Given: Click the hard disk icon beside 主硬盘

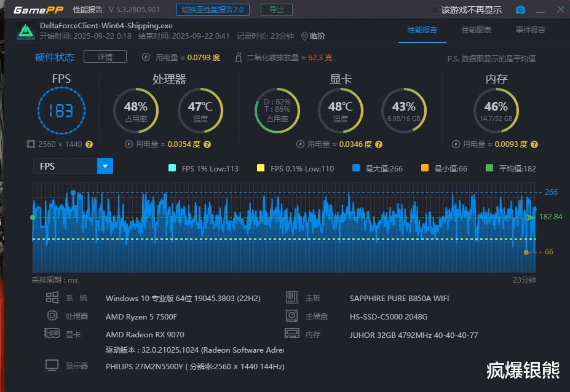Looking at the screenshot, I should click(x=292, y=316).
